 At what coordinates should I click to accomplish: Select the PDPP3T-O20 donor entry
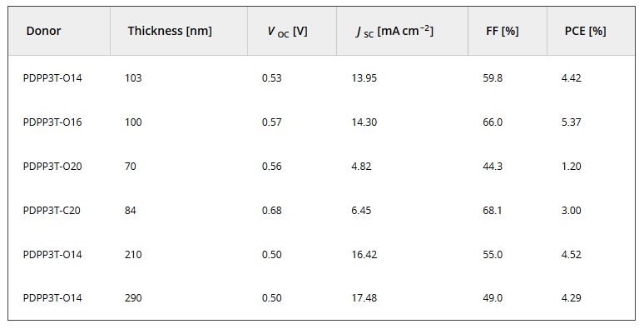[52, 166]
